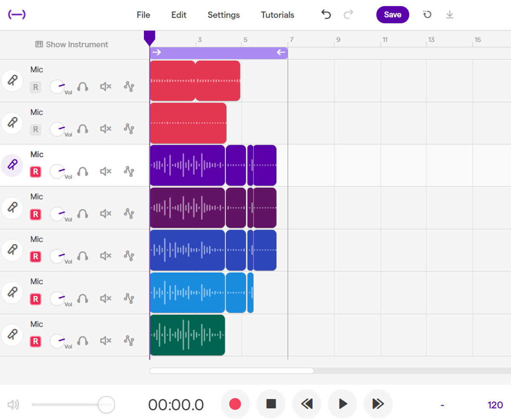Click the 00:00.0 time display
Viewport: 511px width, 420px height.
176,405
